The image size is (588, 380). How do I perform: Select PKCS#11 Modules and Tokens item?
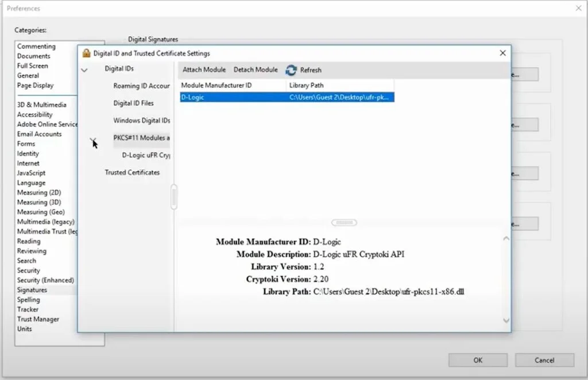pos(141,138)
